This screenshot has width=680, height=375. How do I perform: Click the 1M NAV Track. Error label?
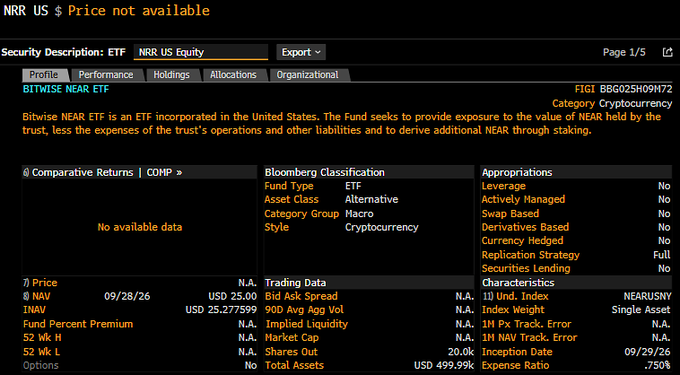coord(530,338)
